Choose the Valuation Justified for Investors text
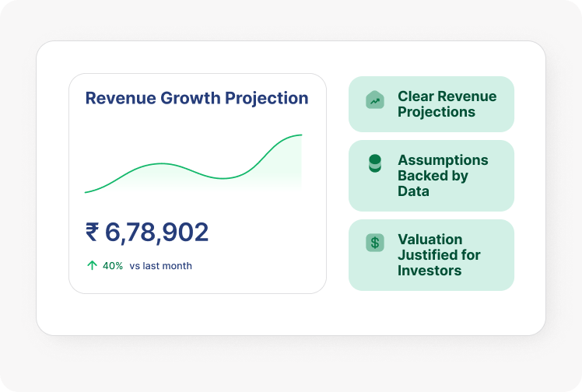The image size is (582, 392). pyautogui.click(x=439, y=255)
